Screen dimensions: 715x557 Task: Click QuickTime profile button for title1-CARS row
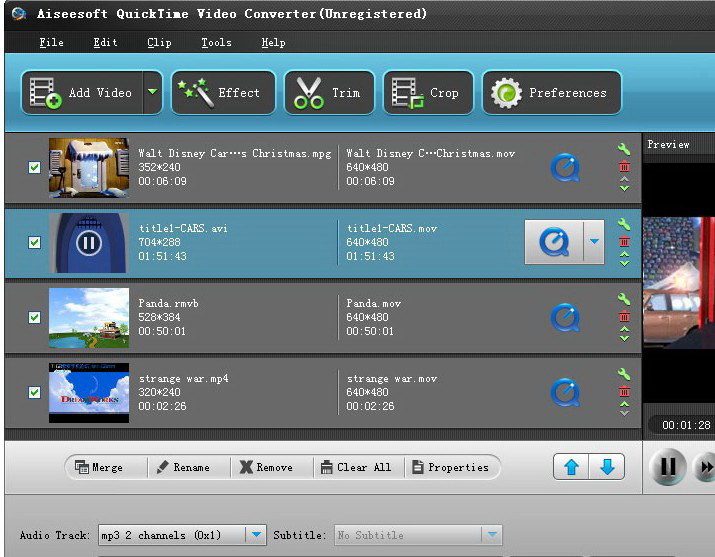[554, 242]
